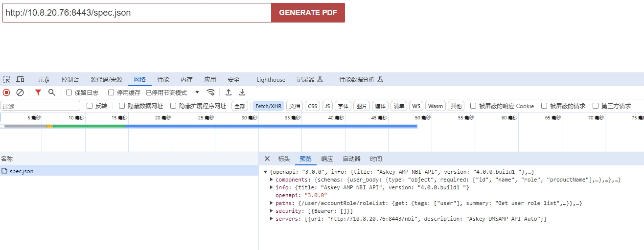644x250 pixels.
Task: Filter by Fetch/XHR requests
Action: point(268,106)
